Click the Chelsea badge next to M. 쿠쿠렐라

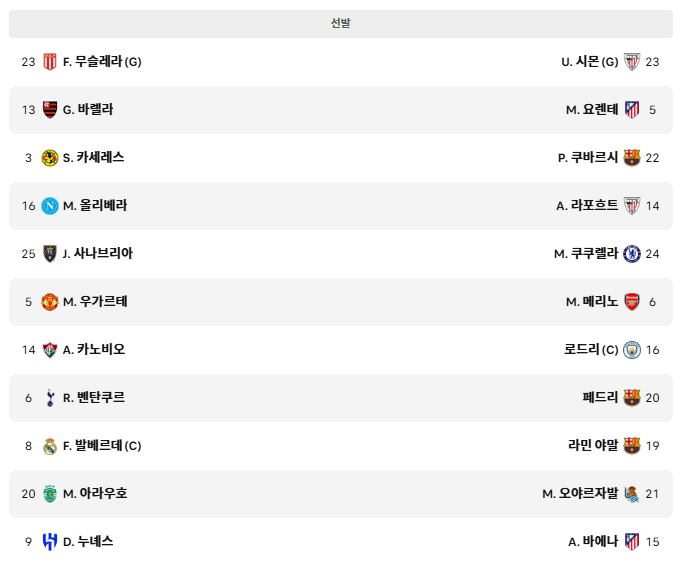(x=632, y=253)
